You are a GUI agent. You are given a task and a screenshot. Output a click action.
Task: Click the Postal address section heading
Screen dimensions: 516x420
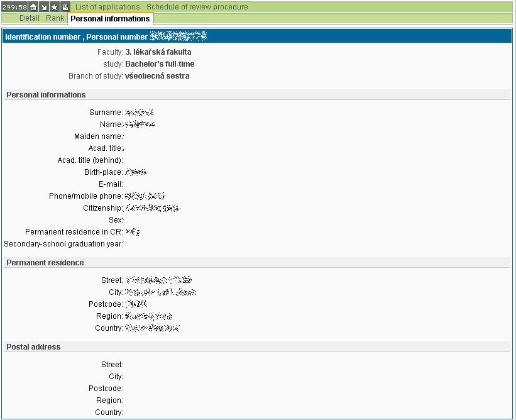pos(33,347)
